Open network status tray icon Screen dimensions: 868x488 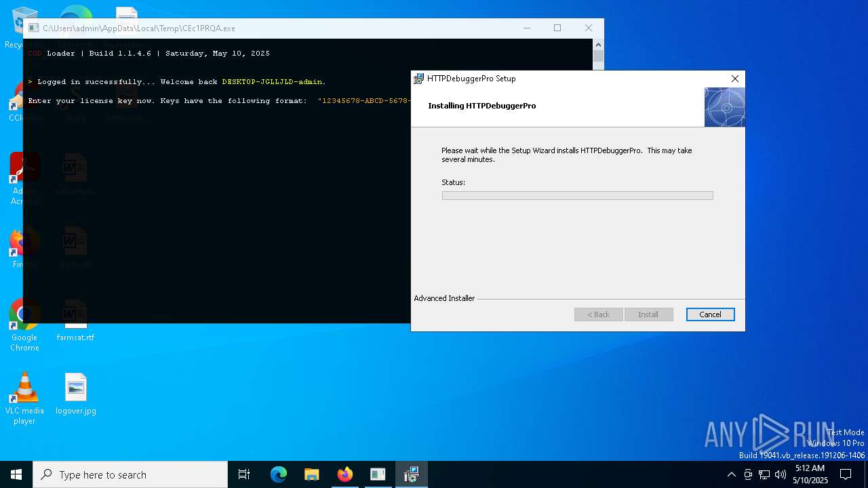click(x=764, y=474)
